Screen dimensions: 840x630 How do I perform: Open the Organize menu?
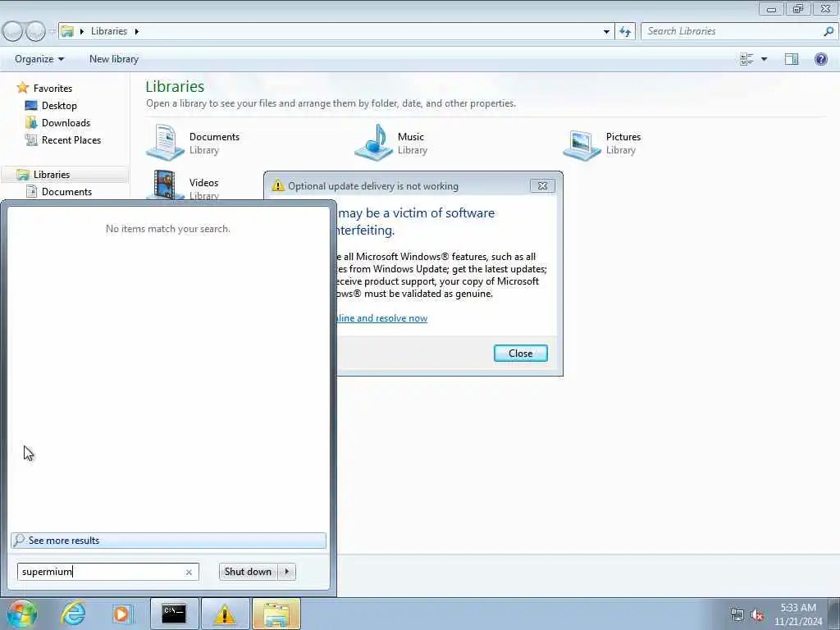coord(39,59)
